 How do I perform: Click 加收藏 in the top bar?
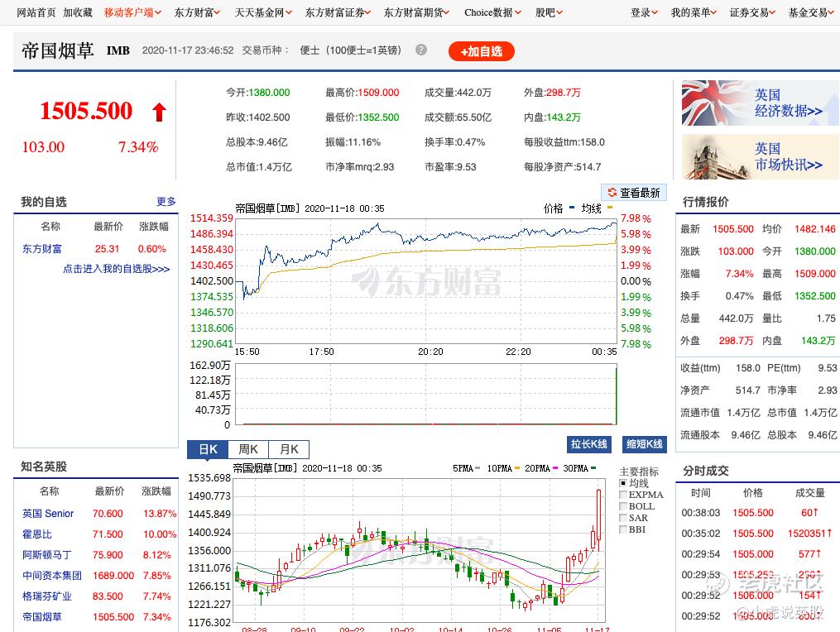coord(78,12)
